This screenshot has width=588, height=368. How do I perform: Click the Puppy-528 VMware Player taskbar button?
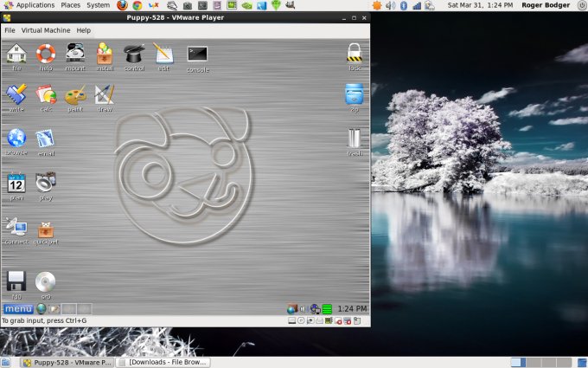(x=67, y=362)
